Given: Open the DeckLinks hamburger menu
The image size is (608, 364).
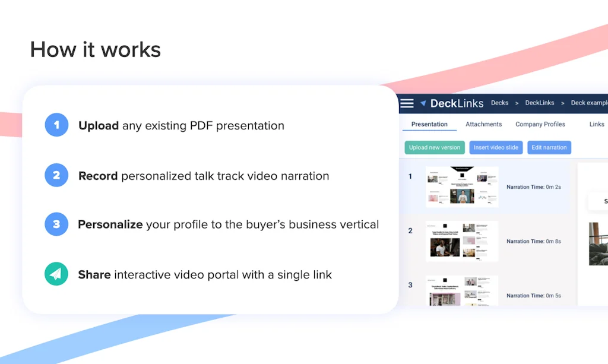Looking at the screenshot, I should [x=407, y=103].
